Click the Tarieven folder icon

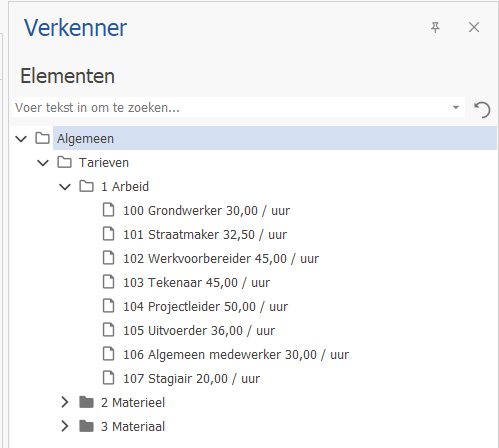click(64, 162)
